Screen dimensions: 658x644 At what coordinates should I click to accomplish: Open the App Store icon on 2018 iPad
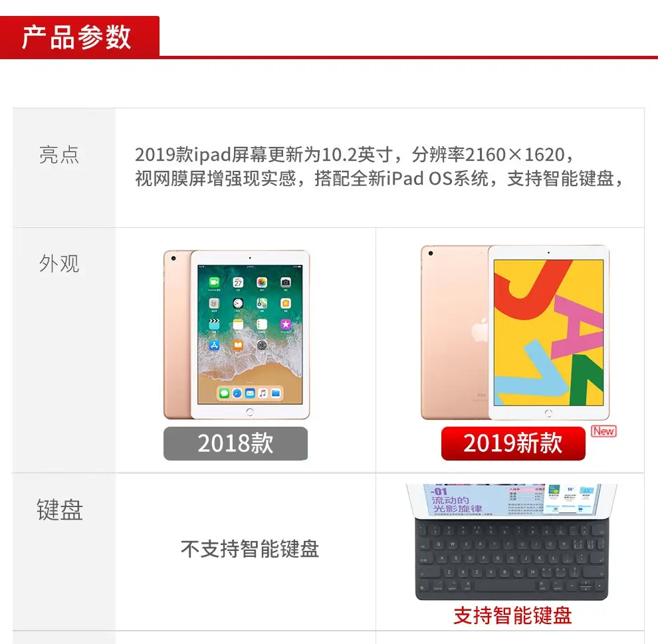tap(214, 346)
